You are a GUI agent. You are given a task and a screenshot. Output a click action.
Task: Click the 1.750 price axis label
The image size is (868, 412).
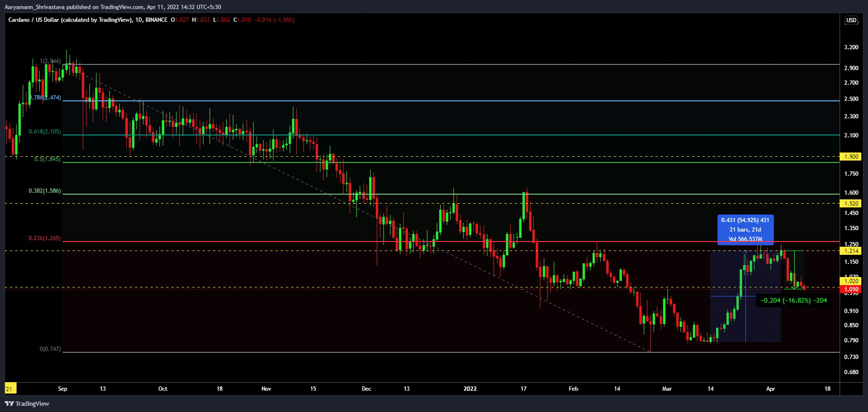(x=851, y=174)
